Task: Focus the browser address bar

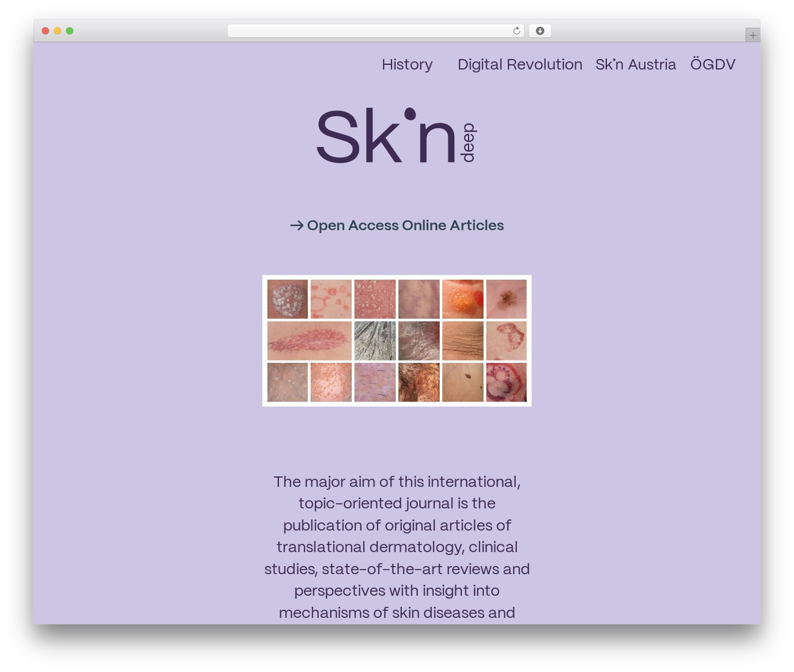Action: [375, 31]
